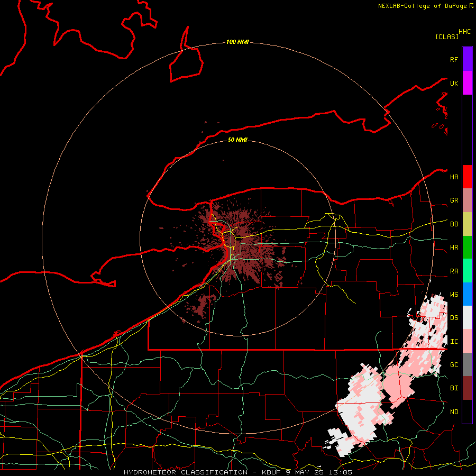Click the IC legend label
Image resolution: width=476 pixels, height=476 pixels.
pos(454,342)
